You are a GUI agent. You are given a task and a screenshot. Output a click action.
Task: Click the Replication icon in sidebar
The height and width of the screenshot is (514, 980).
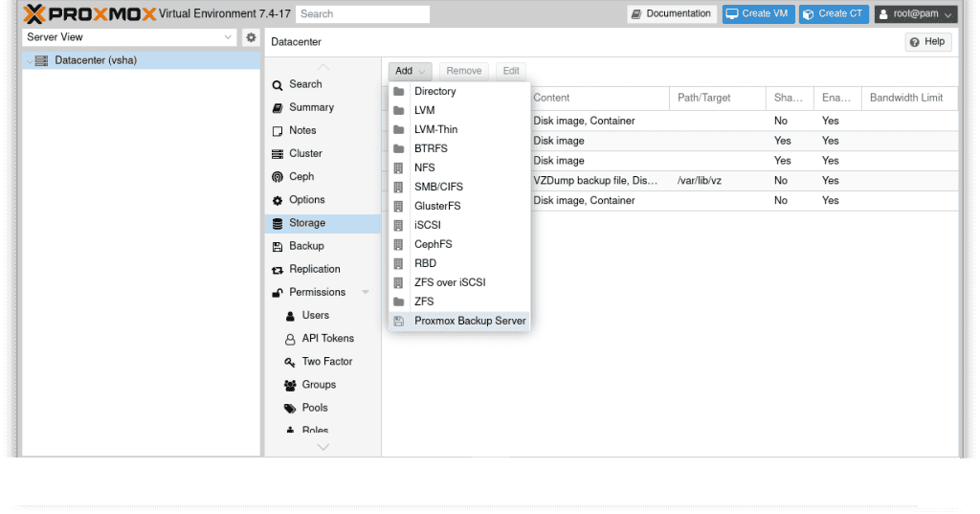278,270
